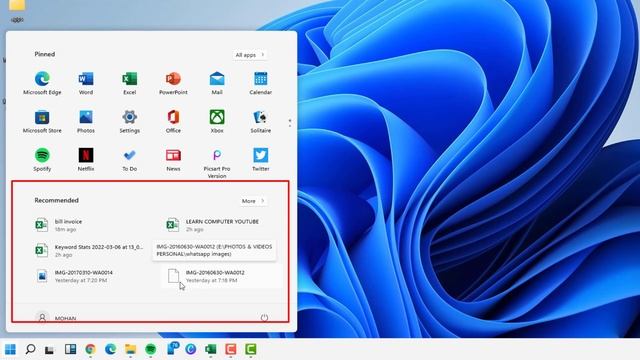Open Task View on the taskbar

coord(50,349)
